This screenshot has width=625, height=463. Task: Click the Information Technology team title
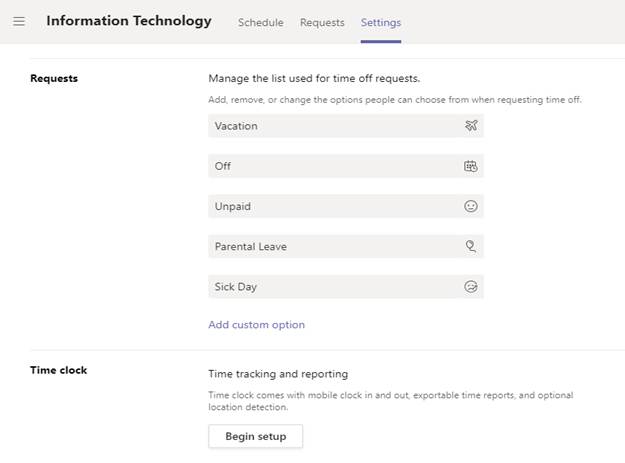129,21
